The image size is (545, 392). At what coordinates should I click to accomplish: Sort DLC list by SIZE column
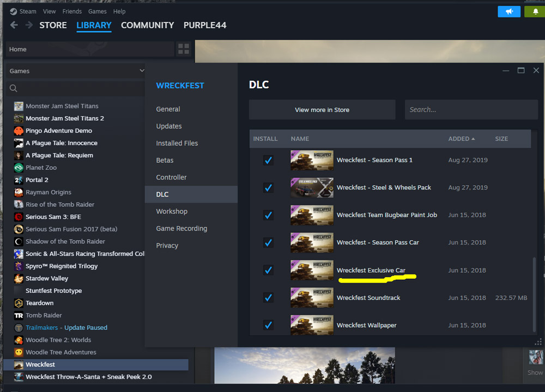point(501,138)
